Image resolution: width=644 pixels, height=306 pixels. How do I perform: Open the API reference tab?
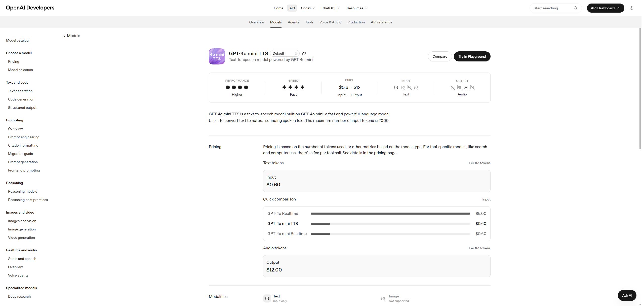(x=381, y=22)
